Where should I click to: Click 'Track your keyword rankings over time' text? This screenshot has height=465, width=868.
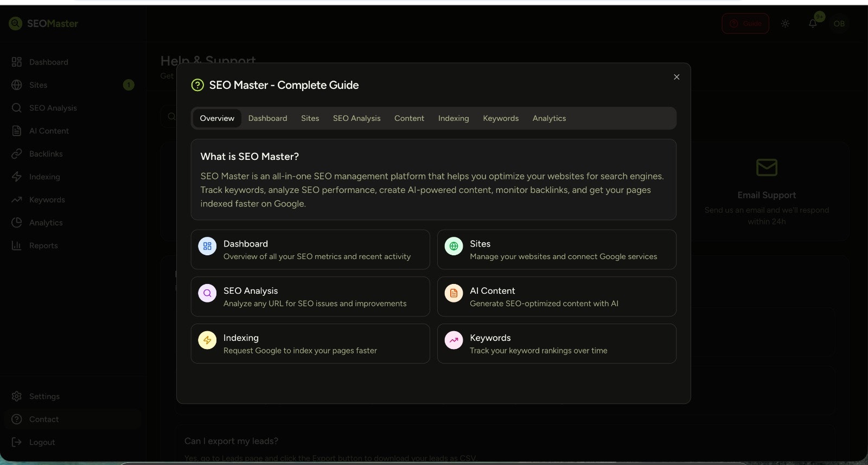(x=539, y=351)
